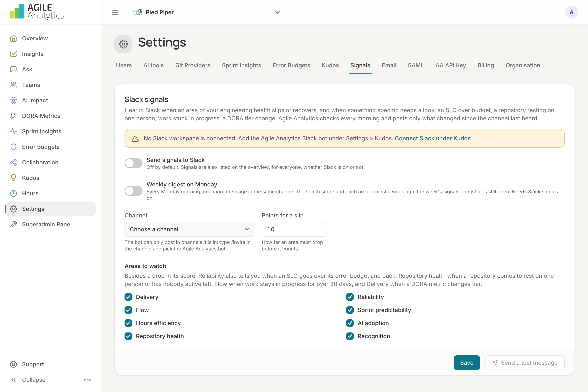Click the Error Budgets shield icon
Screen dimensions: 588x392
(x=13, y=147)
